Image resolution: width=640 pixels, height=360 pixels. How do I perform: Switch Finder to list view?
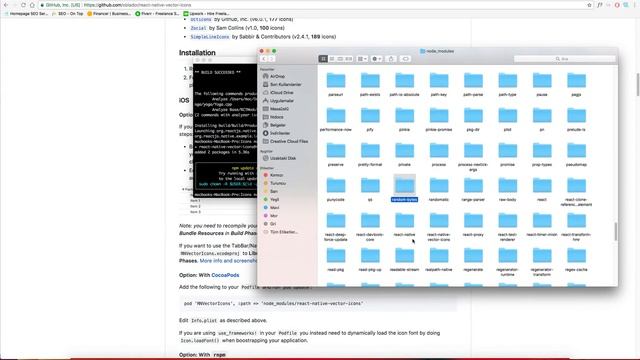click(x=332, y=59)
